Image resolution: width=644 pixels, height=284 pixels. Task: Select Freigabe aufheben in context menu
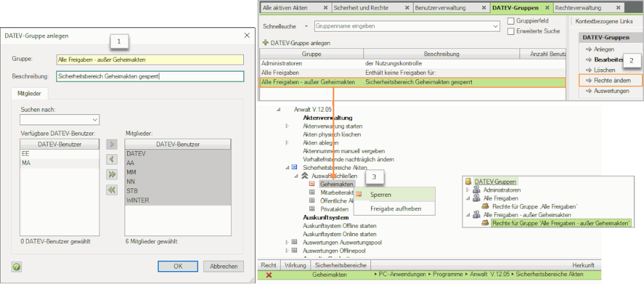pos(396,208)
